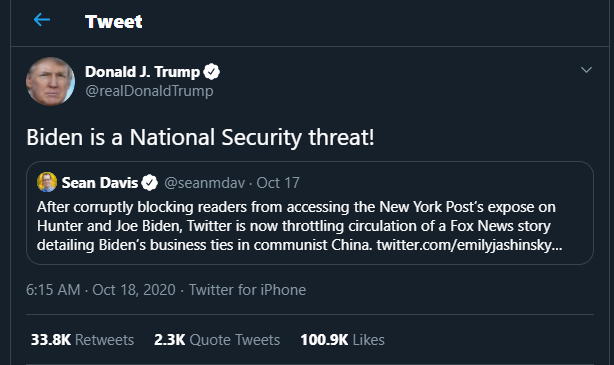
Task: Click the Donald J. Trump display name
Action: [142, 72]
